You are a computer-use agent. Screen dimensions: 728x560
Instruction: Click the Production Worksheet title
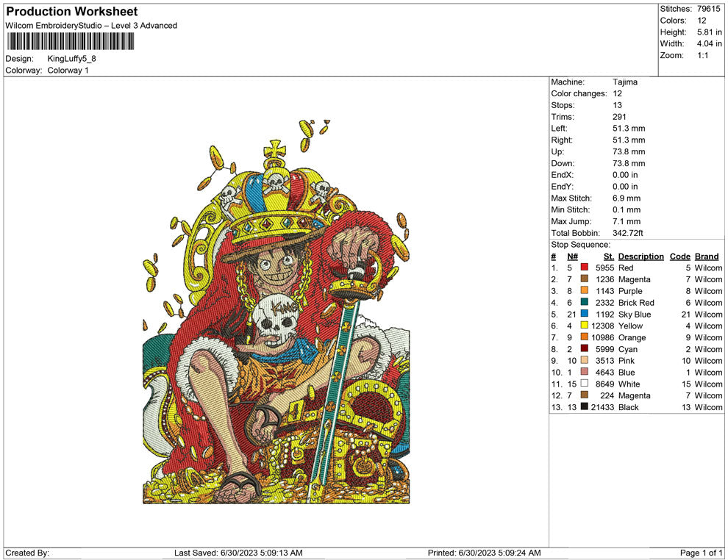coord(72,12)
